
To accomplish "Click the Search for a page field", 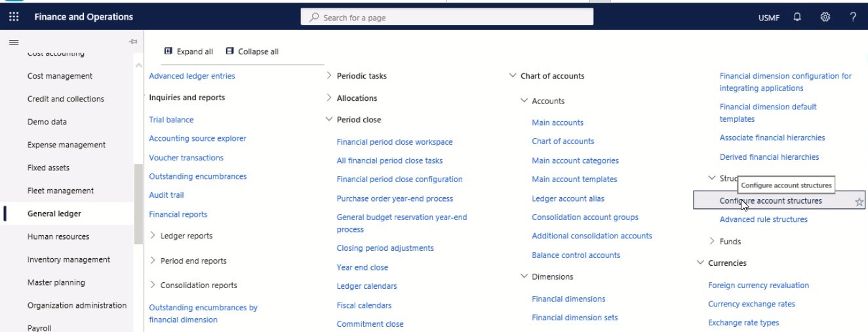I will click(447, 18).
